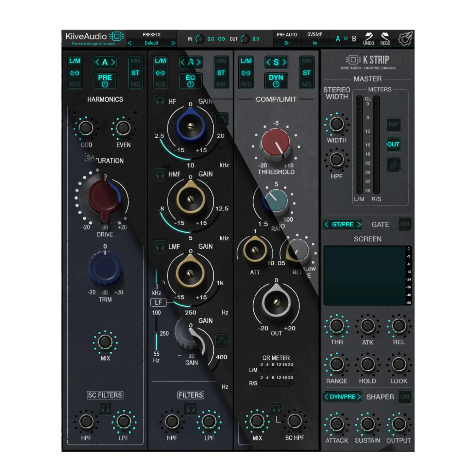Screen dimensions: 476x476
Task: Click the shaper SUSTAIN knob
Action: point(368,424)
